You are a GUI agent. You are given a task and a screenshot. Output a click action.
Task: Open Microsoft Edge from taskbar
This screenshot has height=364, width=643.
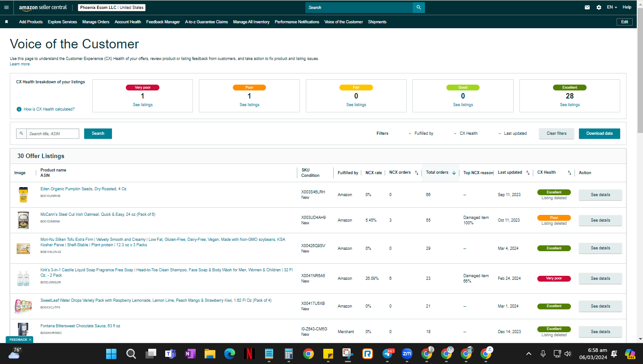click(230, 354)
